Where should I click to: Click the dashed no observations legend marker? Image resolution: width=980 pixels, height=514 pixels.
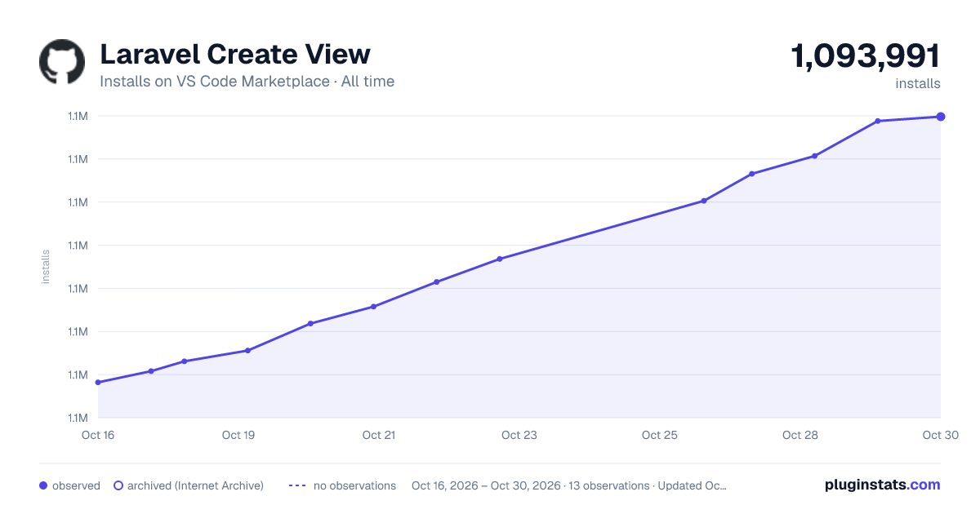tap(297, 485)
